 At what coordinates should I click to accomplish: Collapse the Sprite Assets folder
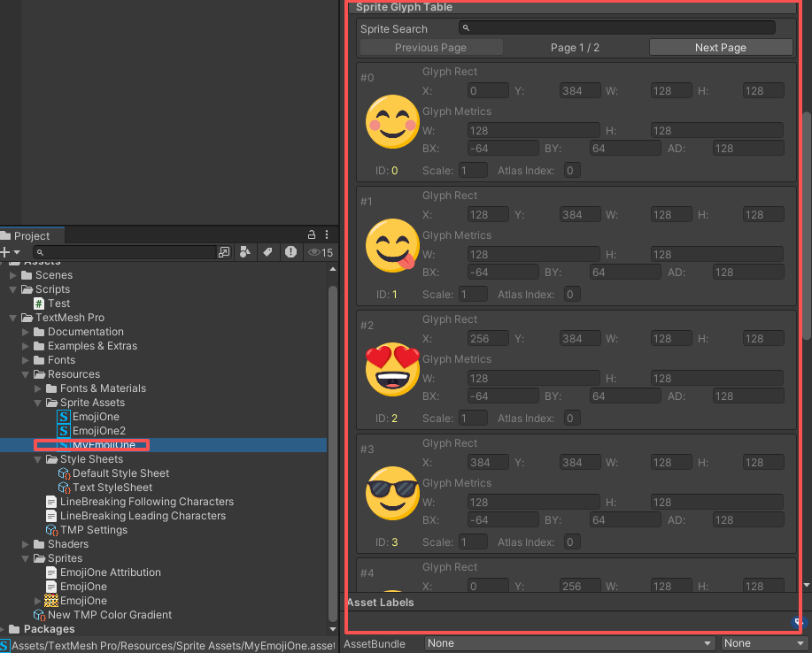pyautogui.click(x=38, y=403)
